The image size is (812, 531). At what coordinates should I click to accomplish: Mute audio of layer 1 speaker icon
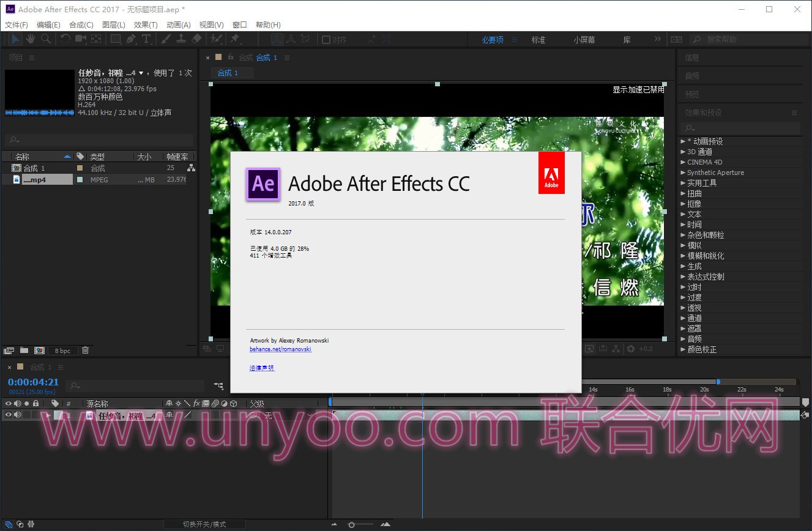click(17, 415)
